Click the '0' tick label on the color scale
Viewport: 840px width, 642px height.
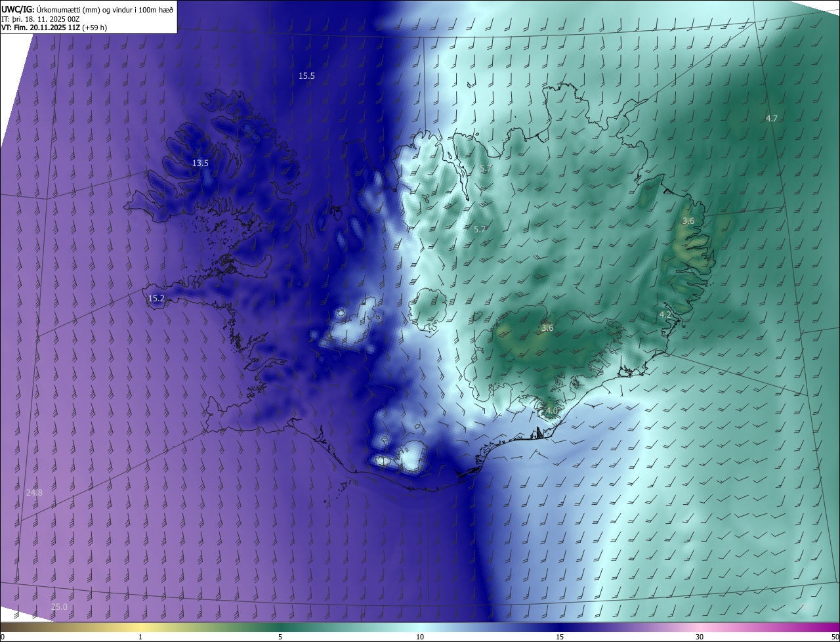pos(3,637)
